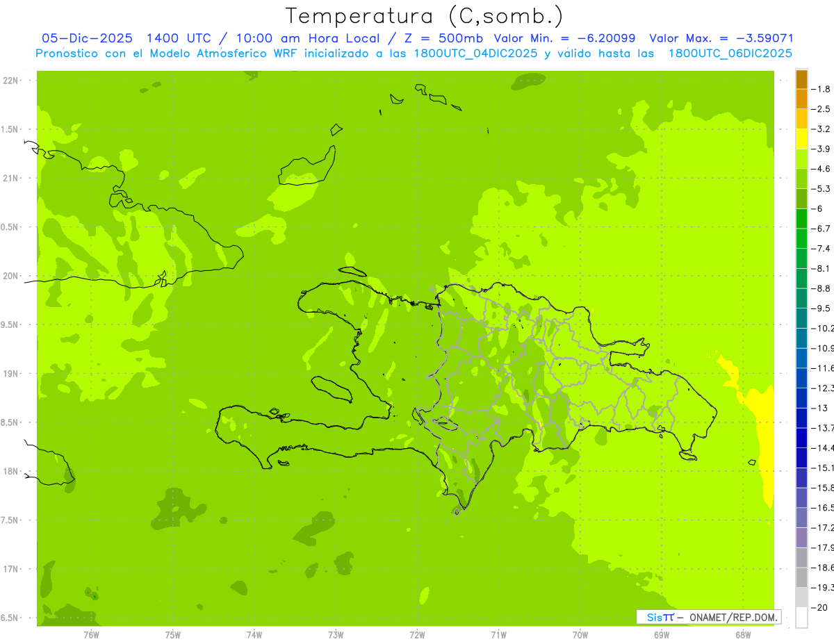Click the '73W' longitude axis label
Viewport: 834px width, 644px height.
[x=336, y=634]
